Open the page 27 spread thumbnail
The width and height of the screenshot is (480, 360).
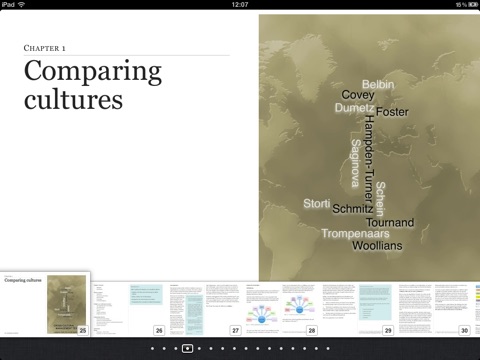coord(205,309)
